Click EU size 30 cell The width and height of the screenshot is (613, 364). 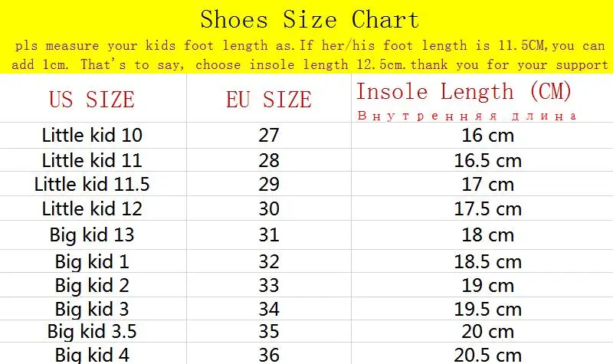point(269,208)
